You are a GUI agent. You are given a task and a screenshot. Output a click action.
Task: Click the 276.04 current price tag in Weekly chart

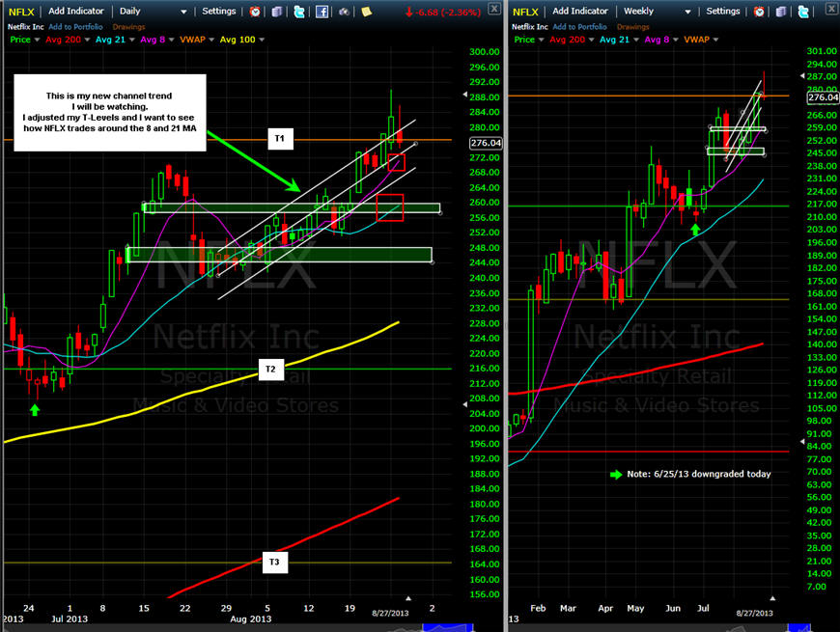(823, 97)
